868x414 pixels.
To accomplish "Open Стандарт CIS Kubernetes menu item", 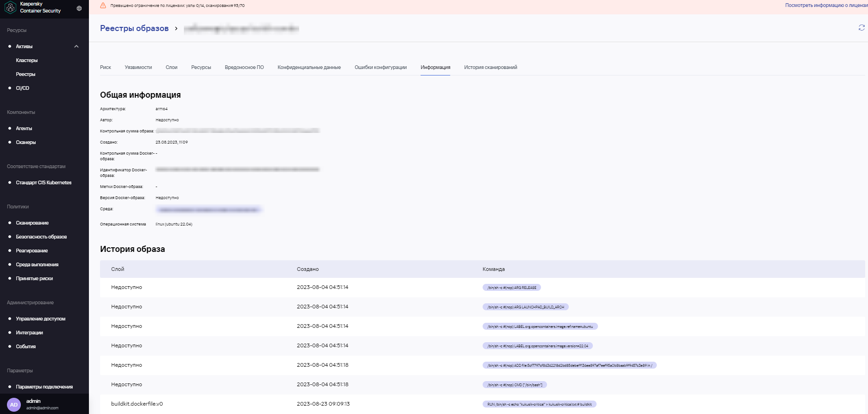I will tap(44, 182).
